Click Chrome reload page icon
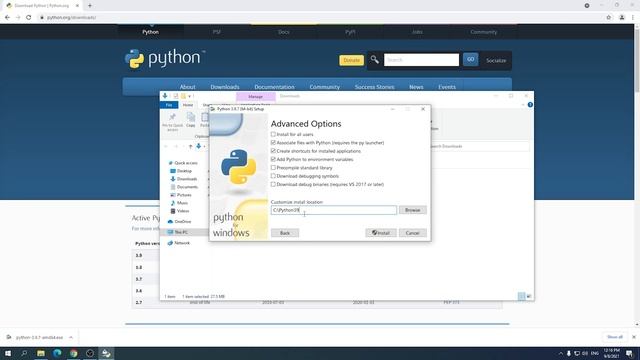The height and width of the screenshot is (360, 640). (29, 17)
